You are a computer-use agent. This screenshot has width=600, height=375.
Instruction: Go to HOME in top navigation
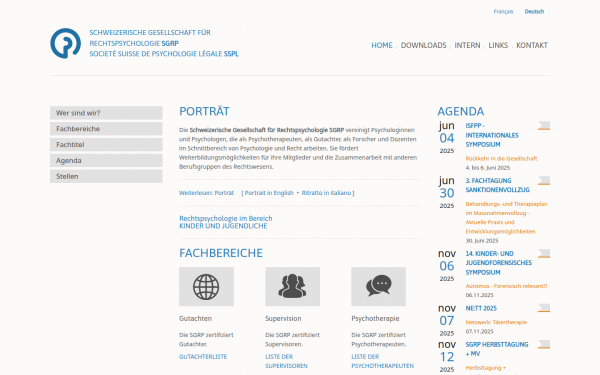click(382, 45)
